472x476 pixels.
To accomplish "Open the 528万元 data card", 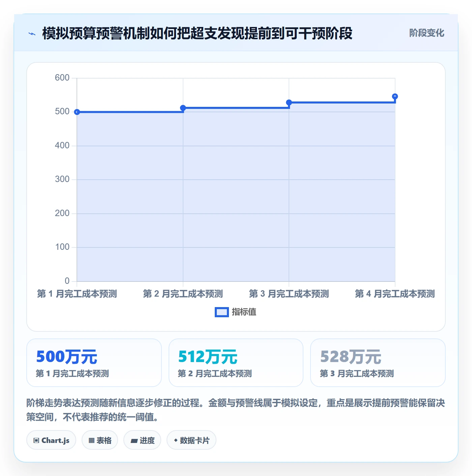I will [x=378, y=363].
